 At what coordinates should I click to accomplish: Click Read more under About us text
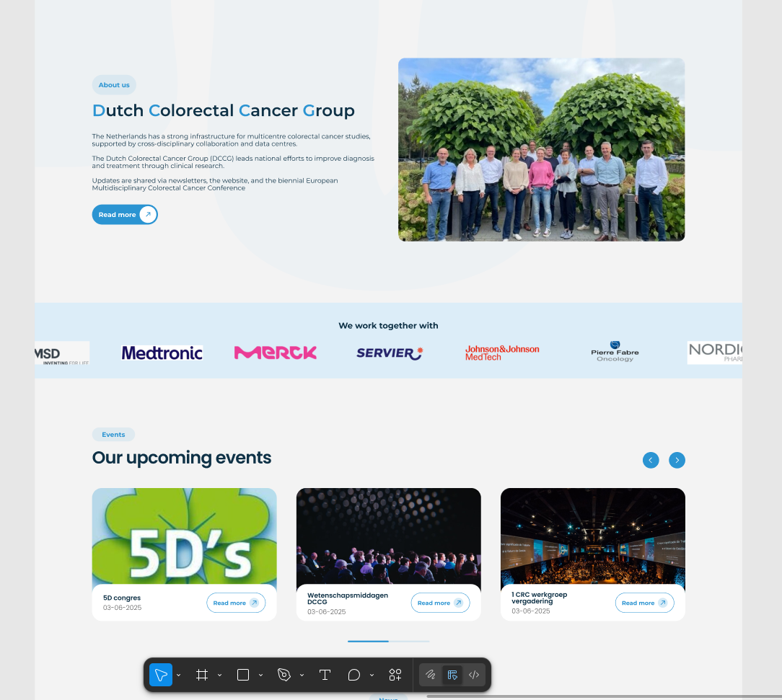[124, 215]
